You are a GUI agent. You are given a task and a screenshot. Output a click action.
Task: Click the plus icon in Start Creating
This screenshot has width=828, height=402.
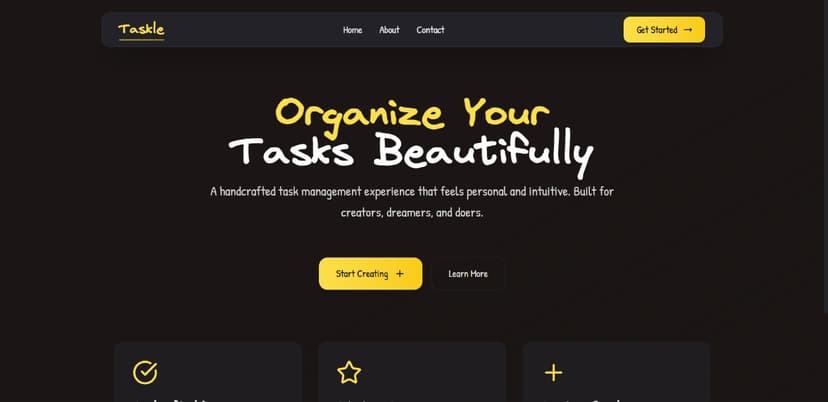[400, 274]
